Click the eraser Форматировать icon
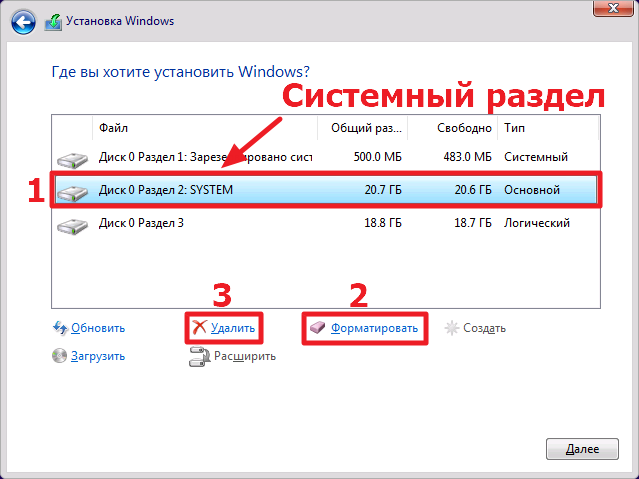This screenshot has width=639, height=479. [x=317, y=327]
